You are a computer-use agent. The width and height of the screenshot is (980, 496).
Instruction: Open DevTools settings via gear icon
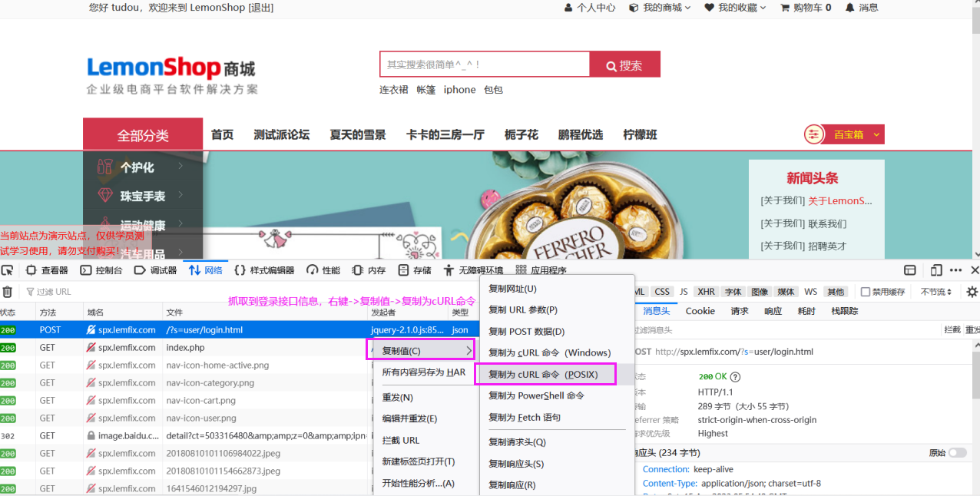click(972, 291)
